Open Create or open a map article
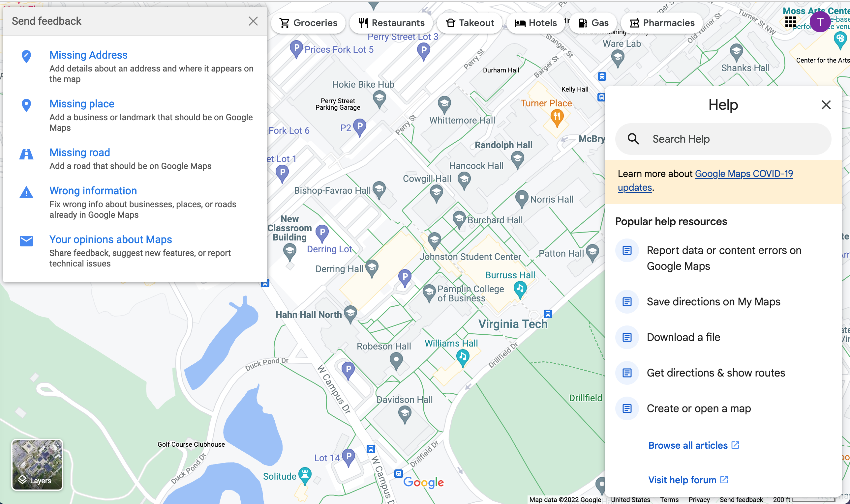Screen dimensions: 850x504 click(723, 408)
